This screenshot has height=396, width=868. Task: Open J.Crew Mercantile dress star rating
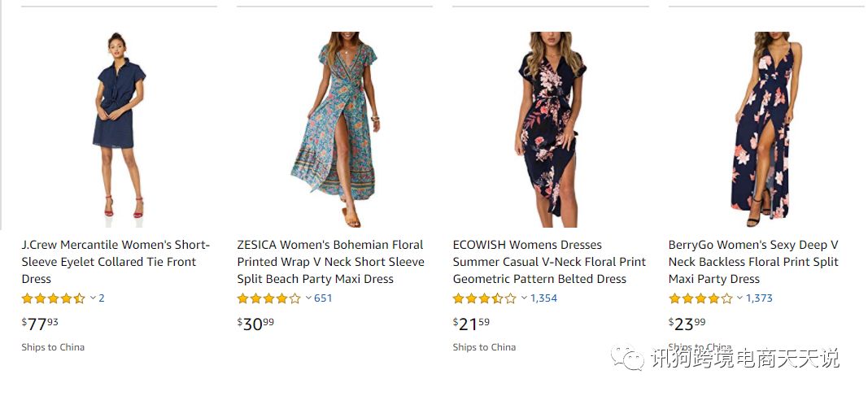53,298
